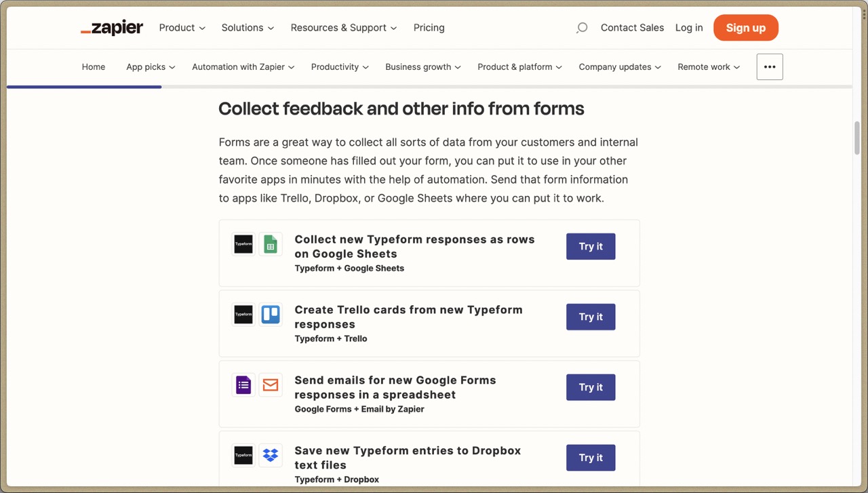
Task: Open the Business growth dropdown
Action: point(423,67)
